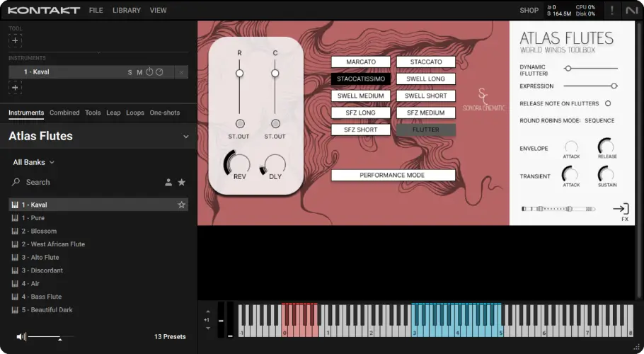Open the VIEW menu
The height and width of the screenshot is (354, 644).
(158, 11)
